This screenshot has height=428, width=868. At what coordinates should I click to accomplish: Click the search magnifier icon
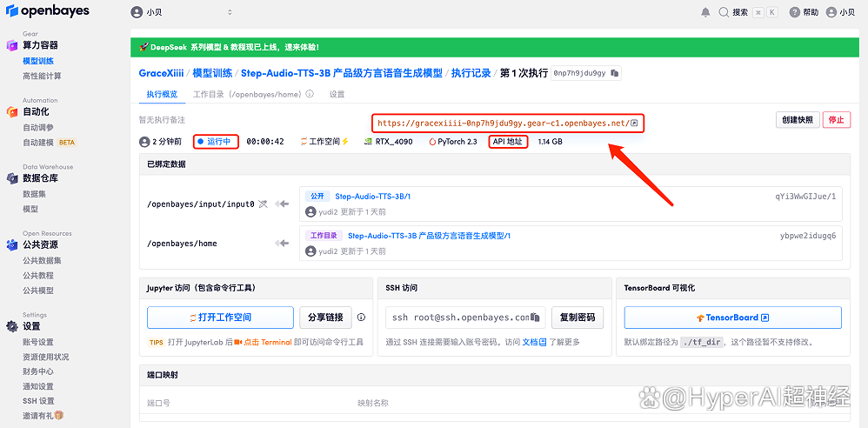(x=724, y=12)
